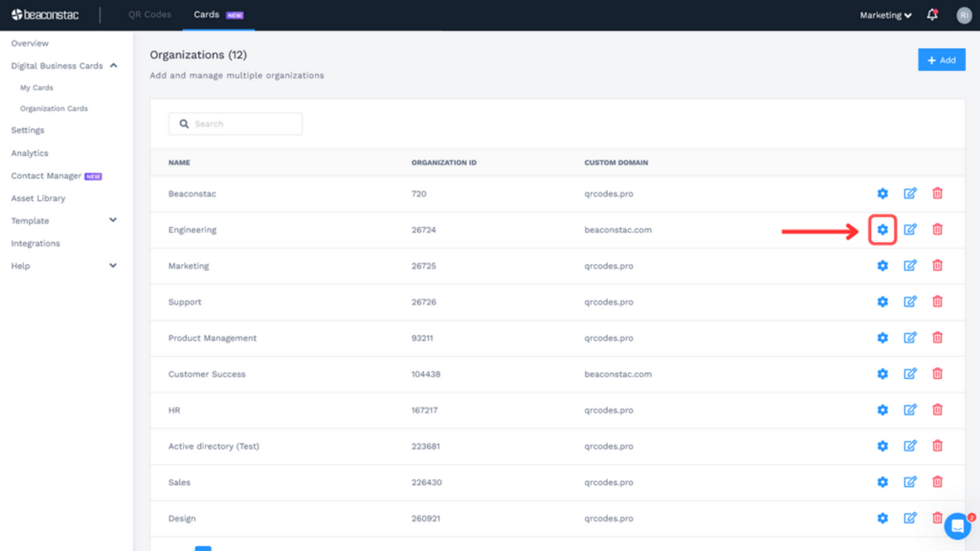Select the Customer Success organization name
Screen dimensions: 980x551
[207, 374]
